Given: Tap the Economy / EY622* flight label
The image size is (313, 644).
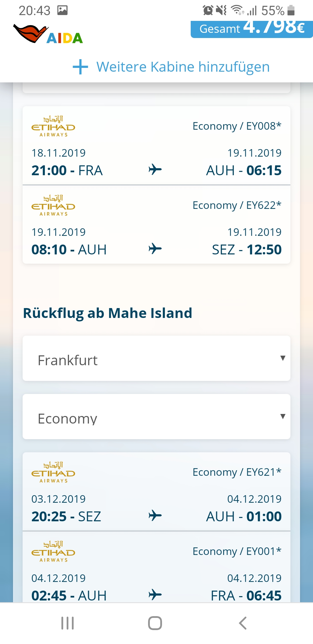Looking at the screenshot, I should 237,205.
